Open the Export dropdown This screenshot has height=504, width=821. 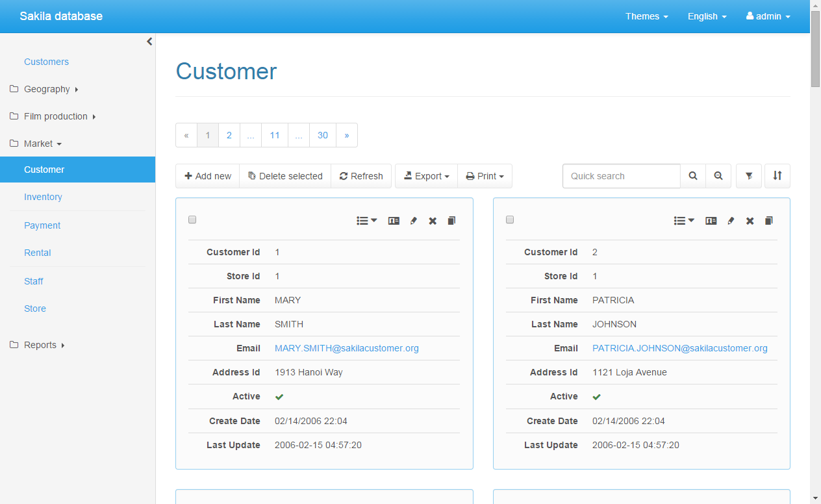(426, 175)
